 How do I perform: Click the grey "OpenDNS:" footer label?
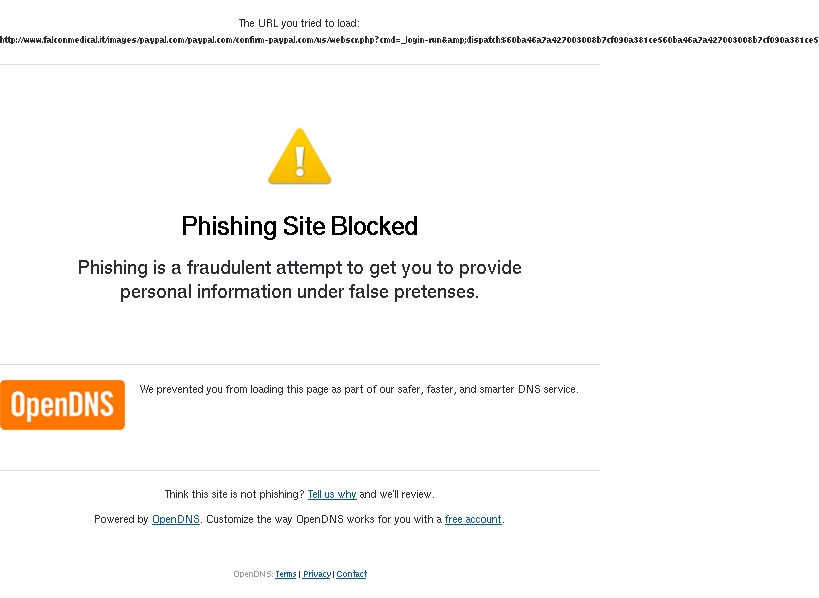coord(253,574)
